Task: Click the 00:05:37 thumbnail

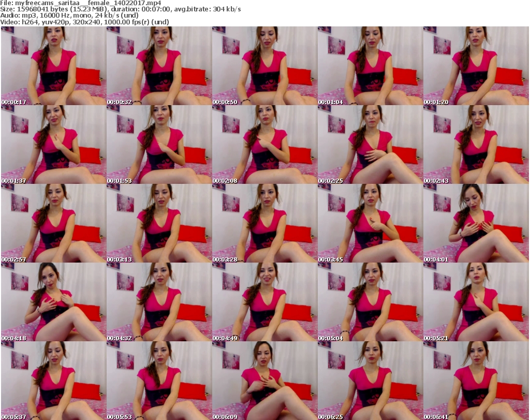Action: (53, 381)
